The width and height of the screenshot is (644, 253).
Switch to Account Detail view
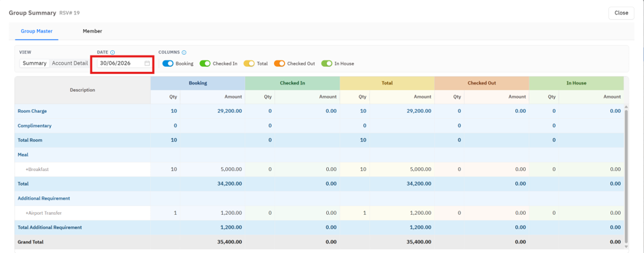click(70, 63)
